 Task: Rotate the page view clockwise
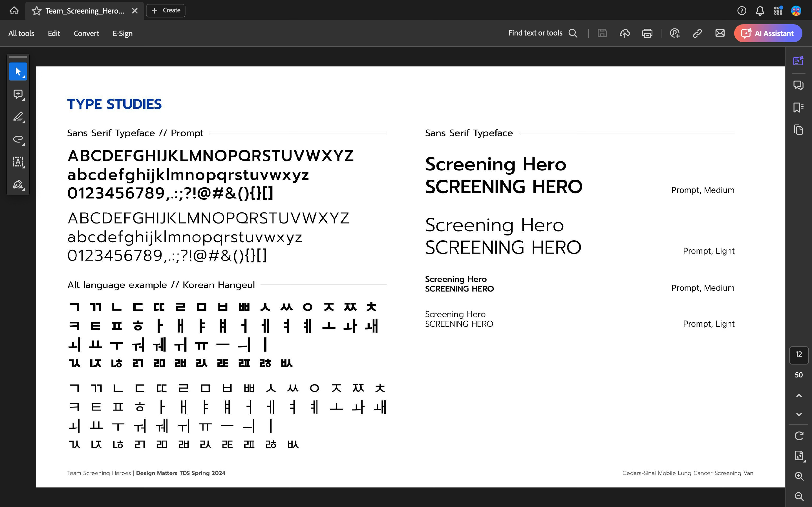tap(798, 435)
